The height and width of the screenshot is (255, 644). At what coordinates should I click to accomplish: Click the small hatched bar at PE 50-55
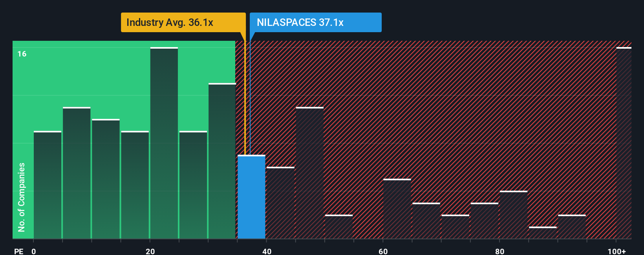tap(339, 227)
